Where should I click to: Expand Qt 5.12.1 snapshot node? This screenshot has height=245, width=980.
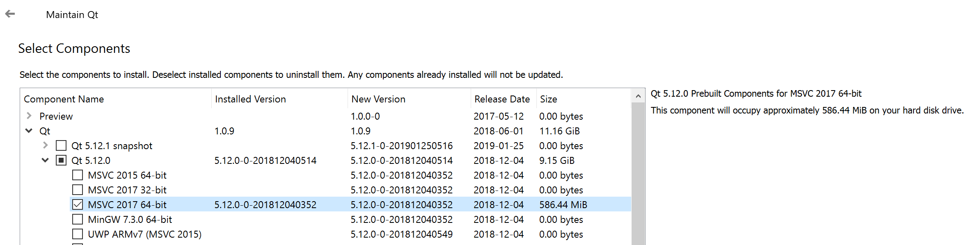point(45,145)
